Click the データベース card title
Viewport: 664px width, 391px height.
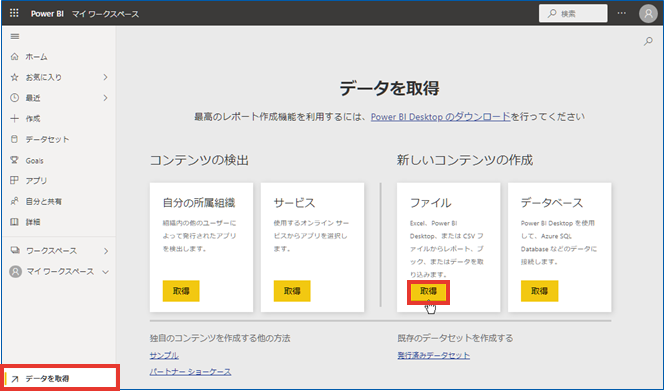tap(552, 203)
